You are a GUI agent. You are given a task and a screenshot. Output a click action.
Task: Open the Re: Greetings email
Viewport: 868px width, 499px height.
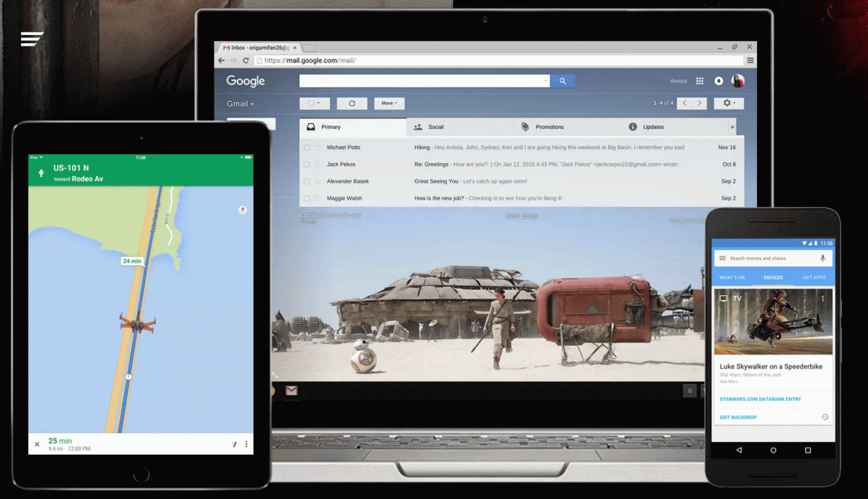coord(522,164)
